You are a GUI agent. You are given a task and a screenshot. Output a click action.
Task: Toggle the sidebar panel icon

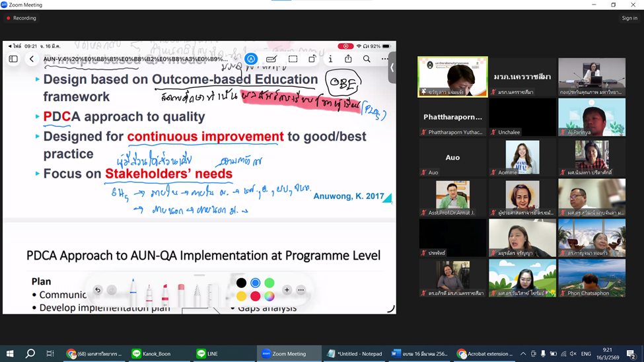[13, 59]
